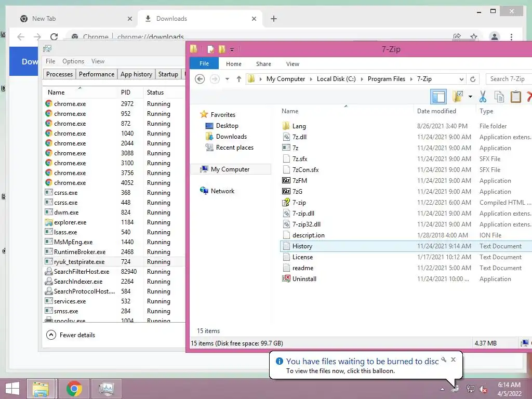This screenshot has width=532, height=399.
Task: Open Task Manager Options menu
Action: coord(73,61)
